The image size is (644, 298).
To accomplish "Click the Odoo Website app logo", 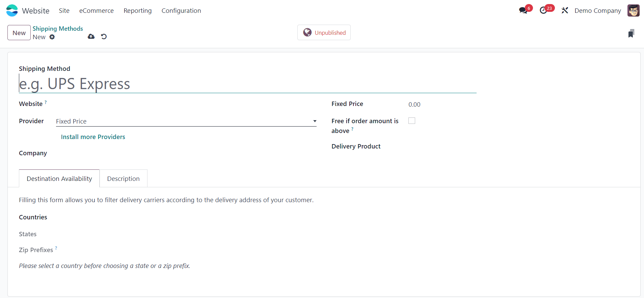I will tap(12, 10).
